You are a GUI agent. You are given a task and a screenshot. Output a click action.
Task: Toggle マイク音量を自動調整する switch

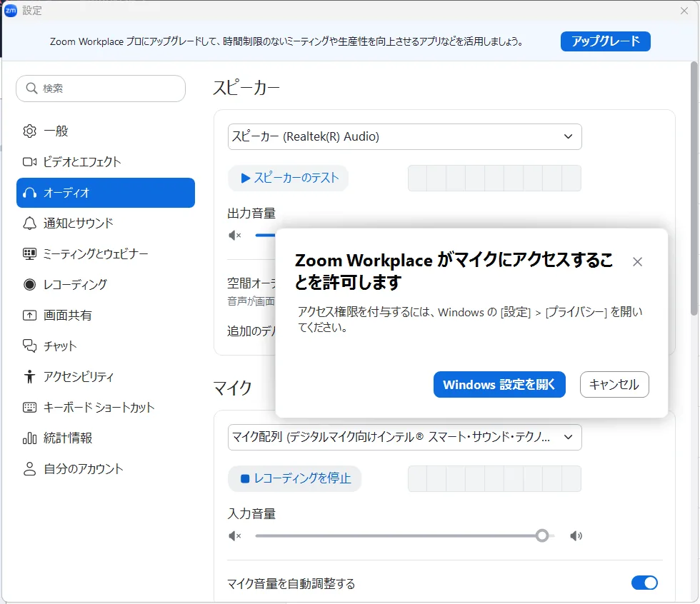644,583
